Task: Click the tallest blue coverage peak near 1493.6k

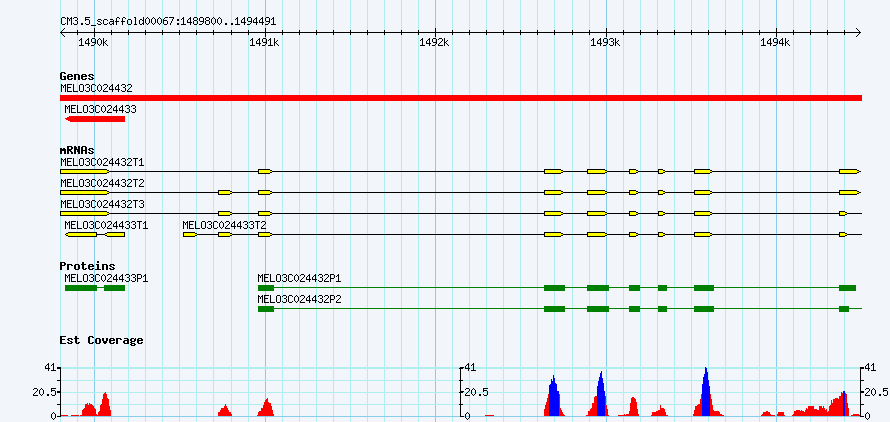Action: click(706, 392)
